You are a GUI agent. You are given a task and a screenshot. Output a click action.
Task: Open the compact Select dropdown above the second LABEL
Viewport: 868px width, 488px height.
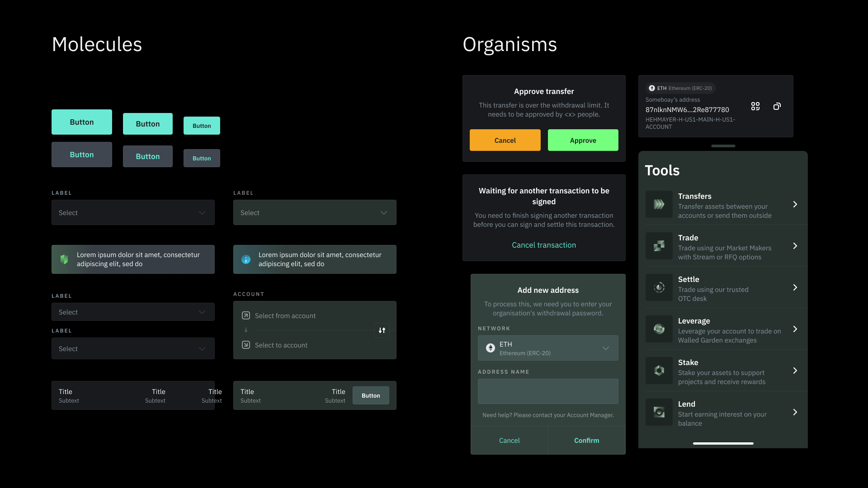(x=133, y=312)
